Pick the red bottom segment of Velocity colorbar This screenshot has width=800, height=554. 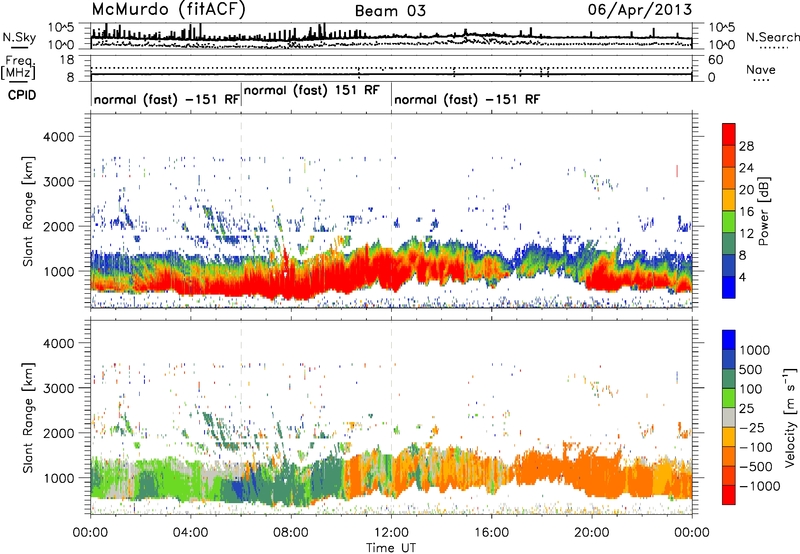pyautogui.click(x=729, y=495)
